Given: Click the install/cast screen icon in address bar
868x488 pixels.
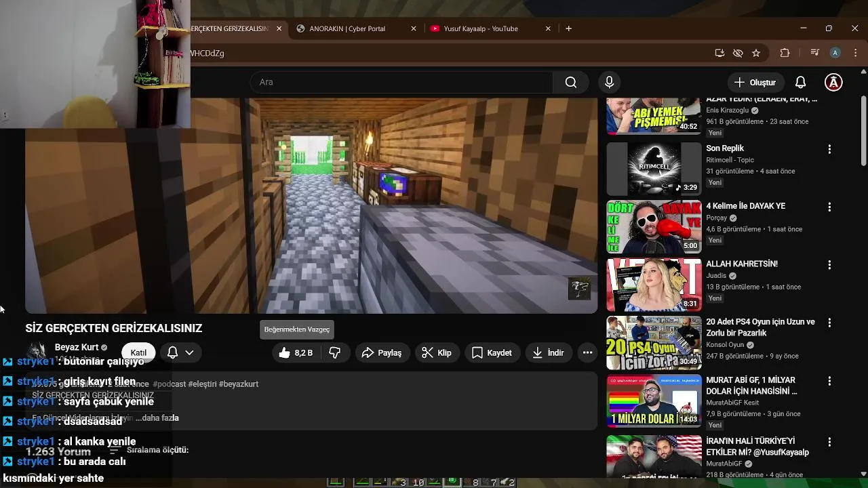Looking at the screenshot, I should pyautogui.click(x=719, y=53).
